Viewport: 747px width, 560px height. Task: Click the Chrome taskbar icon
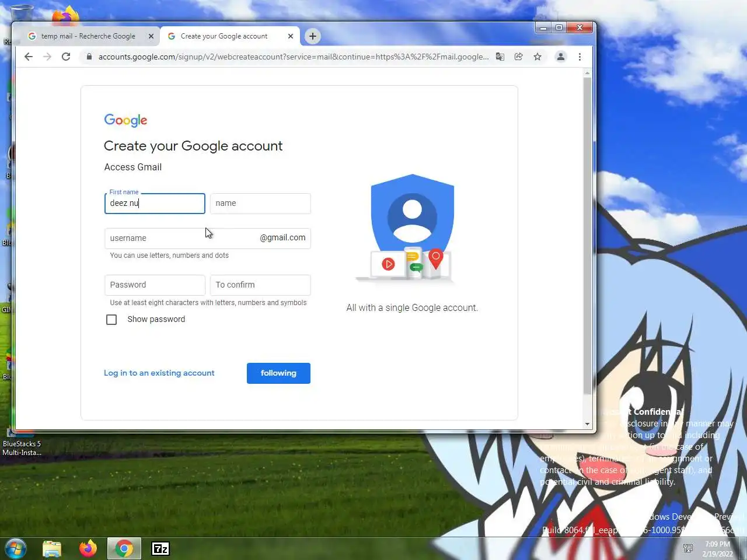coord(124,548)
